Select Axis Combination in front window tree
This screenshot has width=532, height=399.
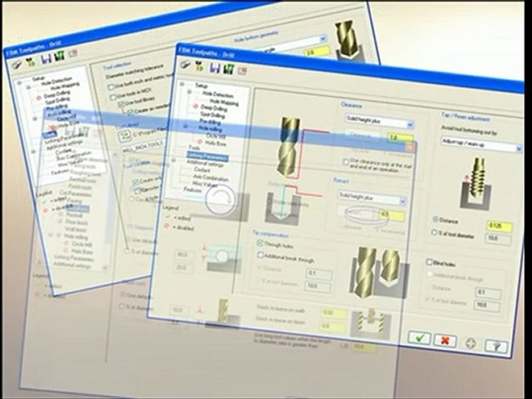(211, 177)
